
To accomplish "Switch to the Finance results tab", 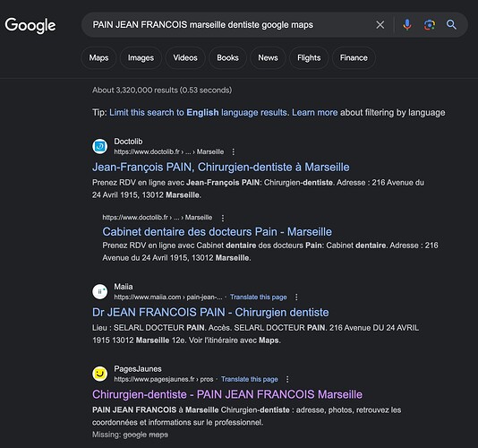I will click(354, 57).
